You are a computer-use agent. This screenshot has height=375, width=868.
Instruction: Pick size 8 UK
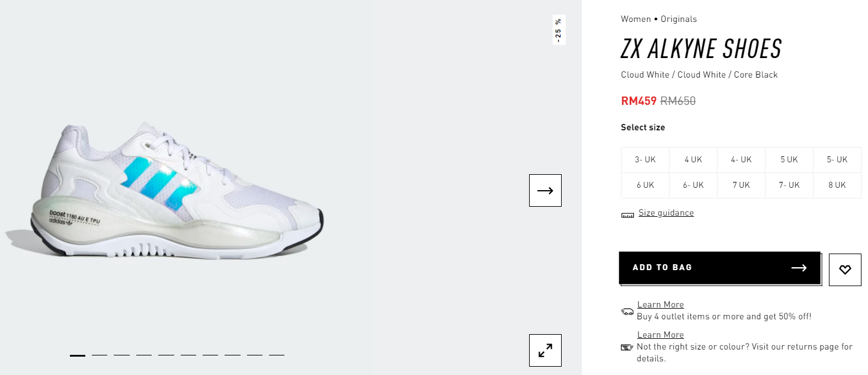click(837, 185)
